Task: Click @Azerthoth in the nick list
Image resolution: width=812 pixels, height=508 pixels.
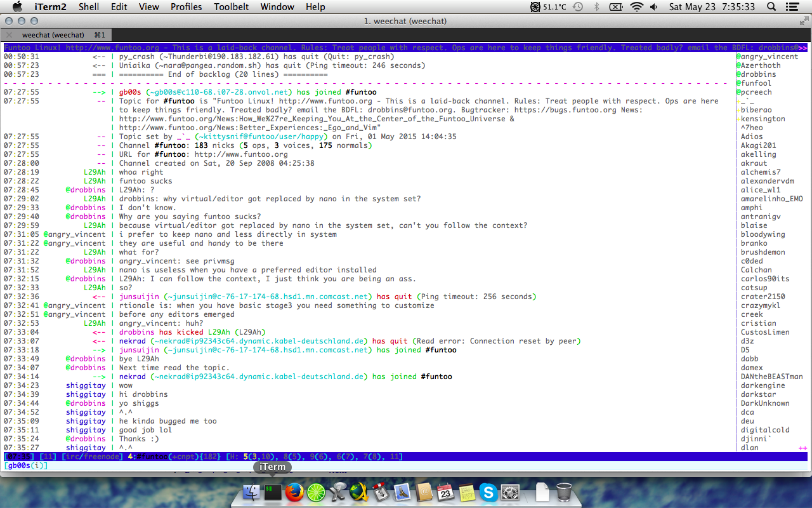Action: click(758, 65)
